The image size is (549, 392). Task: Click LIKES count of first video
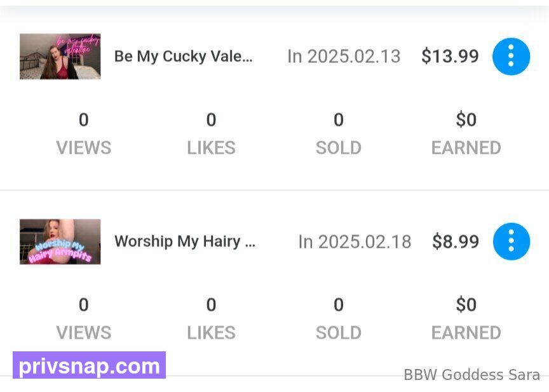pyautogui.click(x=211, y=120)
